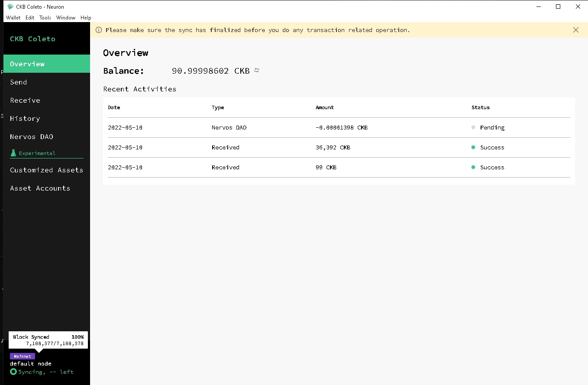This screenshot has height=385, width=588.
Task: Open the Help menu
Action: pyautogui.click(x=86, y=18)
